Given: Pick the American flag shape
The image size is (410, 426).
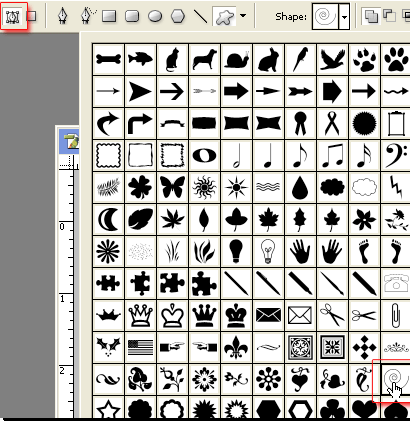Looking at the screenshot, I should (140, 347).
